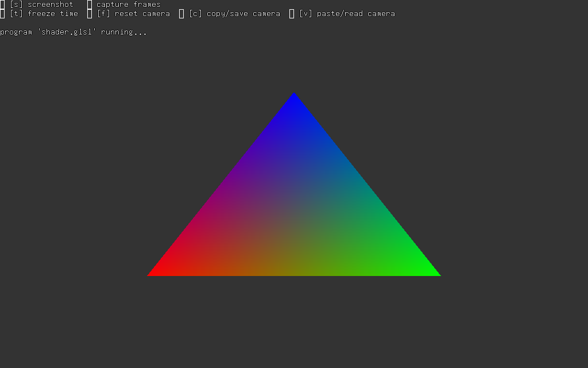Select the '[t] freeze time' label

coord(44,14)
